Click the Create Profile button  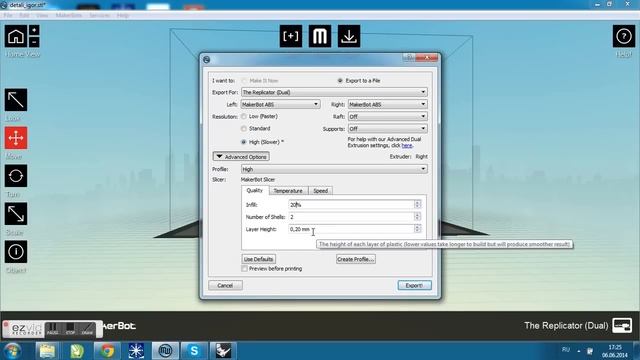click(356, 259)
